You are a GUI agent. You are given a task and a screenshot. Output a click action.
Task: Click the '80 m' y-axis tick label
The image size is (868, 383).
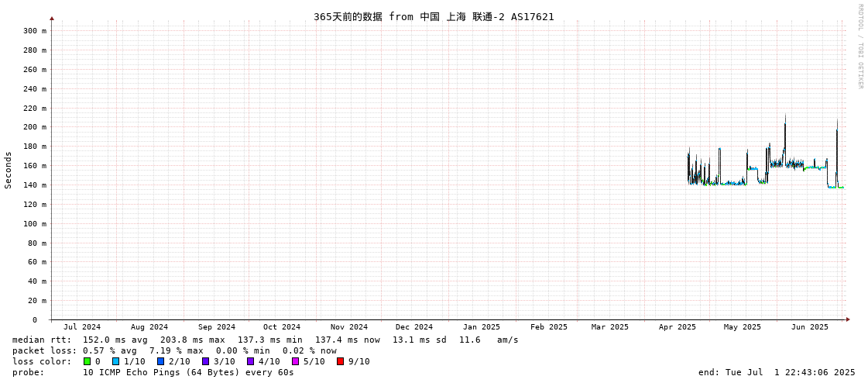coord(37,243)
